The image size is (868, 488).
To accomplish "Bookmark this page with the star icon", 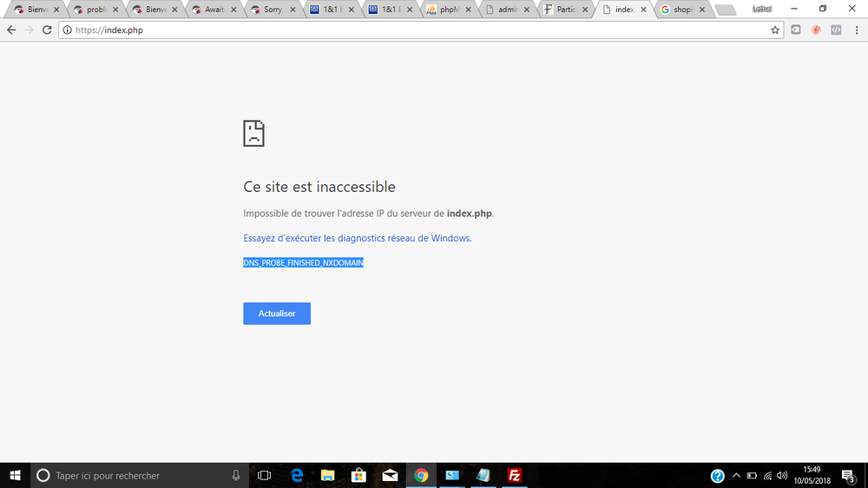I will pos(775,30).
